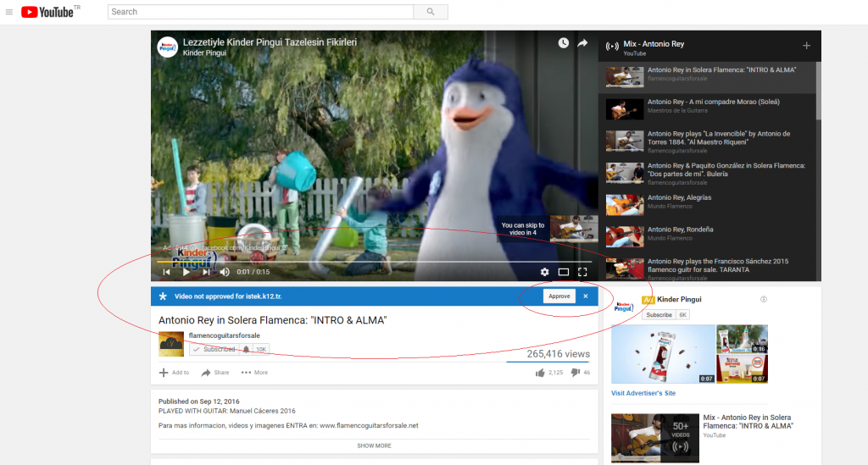This screenshot has width=868, height=465.
Task: Expand description with SHOW MORE
Action: [x=374, y=446]
